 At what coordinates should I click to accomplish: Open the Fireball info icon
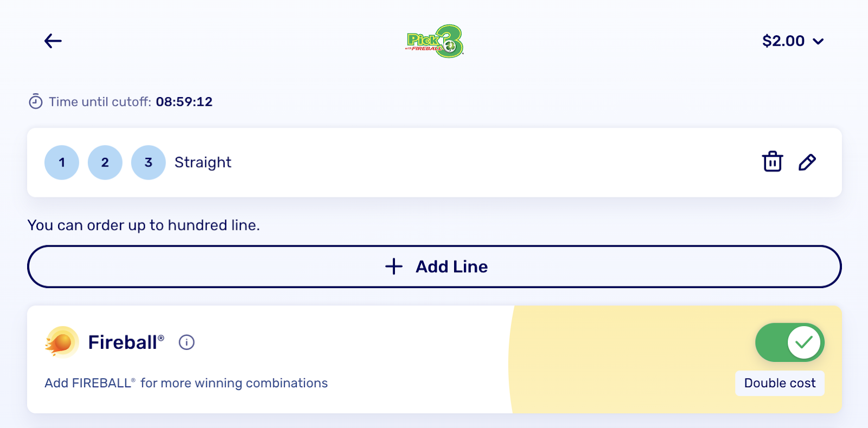[x=187, y=342]
